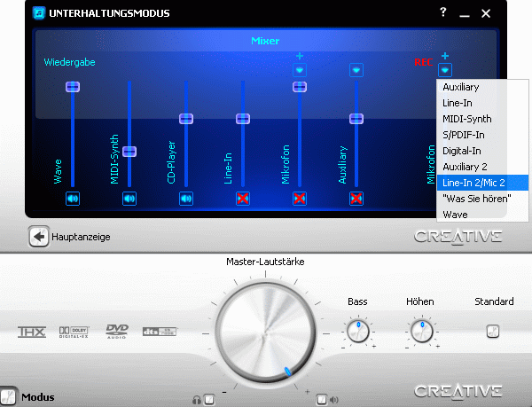Click the red REC label
This screenshot has height=407, width=532.
point(424,62)
